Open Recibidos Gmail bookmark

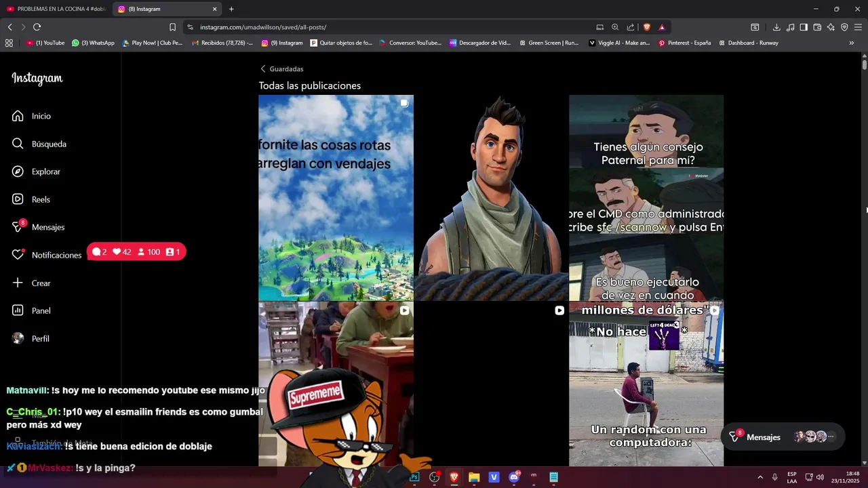(x=222, y=43)
